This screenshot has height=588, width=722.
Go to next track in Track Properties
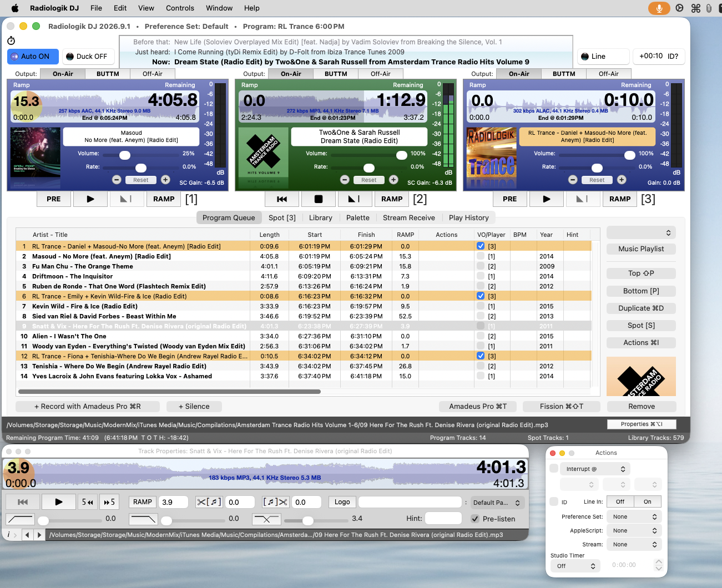[39, 535]
